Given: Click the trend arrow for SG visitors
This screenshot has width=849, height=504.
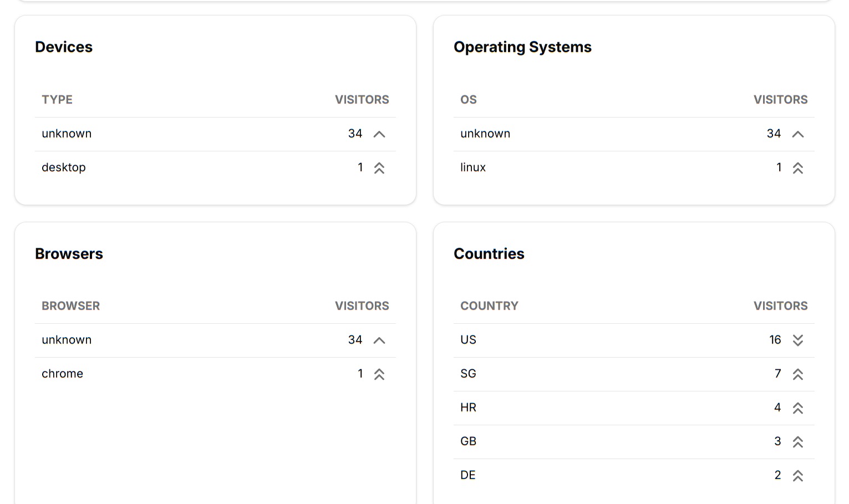Looking at the screenshot, I should point(797,374).
